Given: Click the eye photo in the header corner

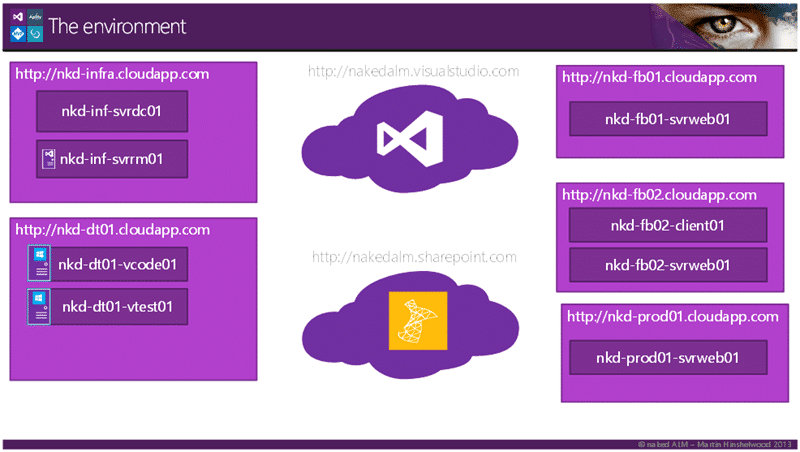Looking at the screenshot, I should click(724, 26).
